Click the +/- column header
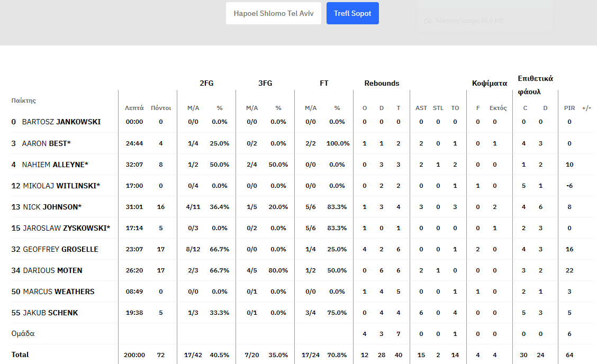This screenshot has height=364, width=597. point(586,108)
